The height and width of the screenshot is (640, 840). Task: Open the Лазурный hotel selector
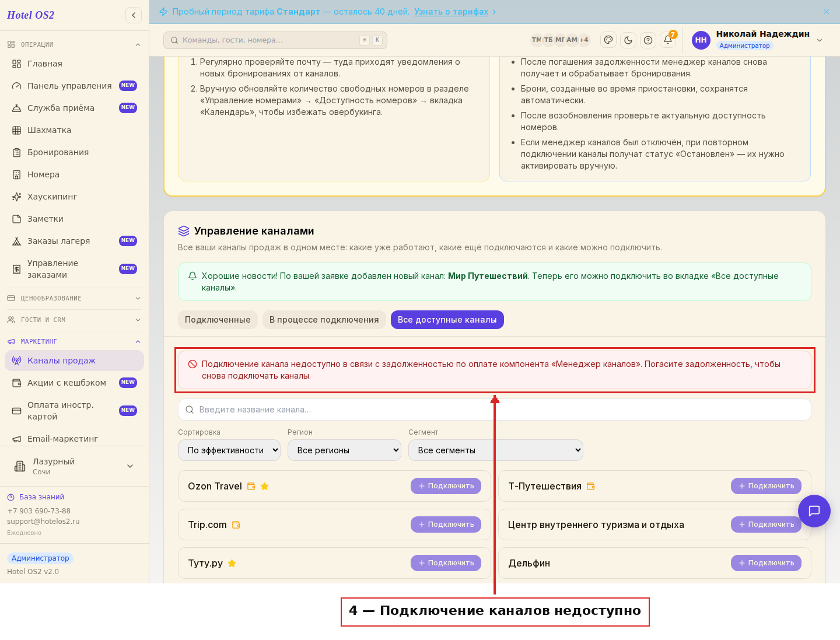[x=74, y=466]
